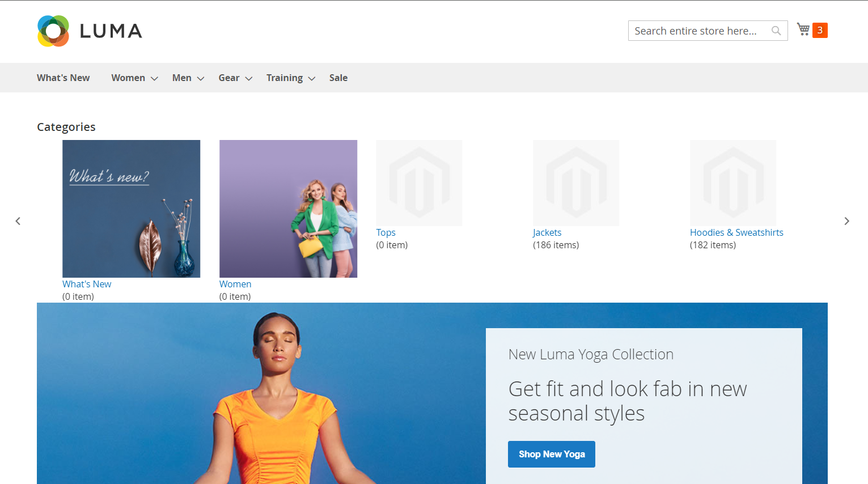Click the What's New category image
Screen dimensions: 868x484
point(131,209)
